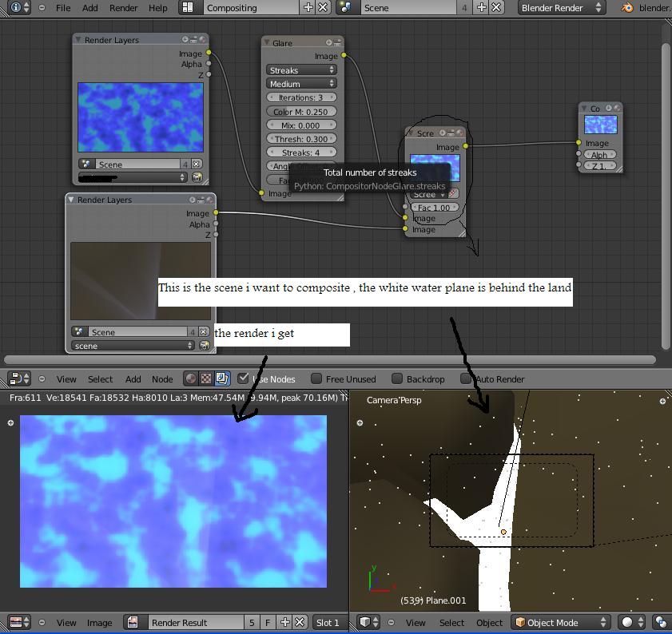This screenshot has width=672, height=634.
Task: Render the top Render Layers node scene
Action: pos(197,177)
